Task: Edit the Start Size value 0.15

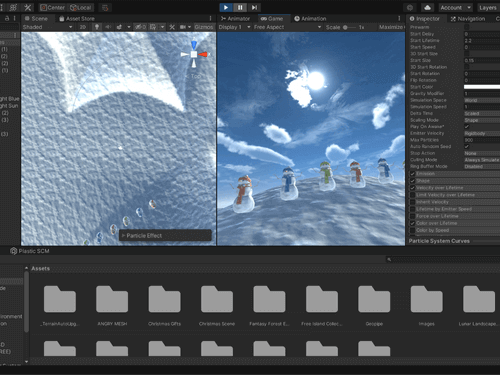Action: click(x=482, y=60)
